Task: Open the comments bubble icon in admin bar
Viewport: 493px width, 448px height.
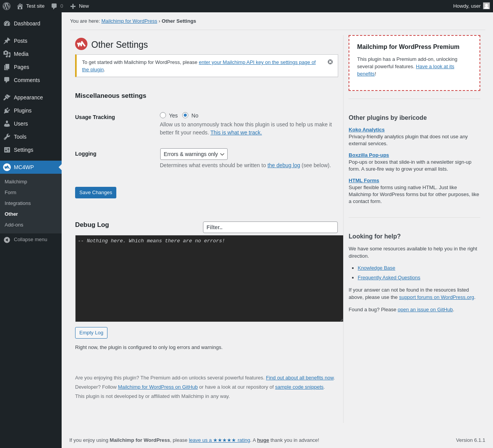Action: (54, 6)
